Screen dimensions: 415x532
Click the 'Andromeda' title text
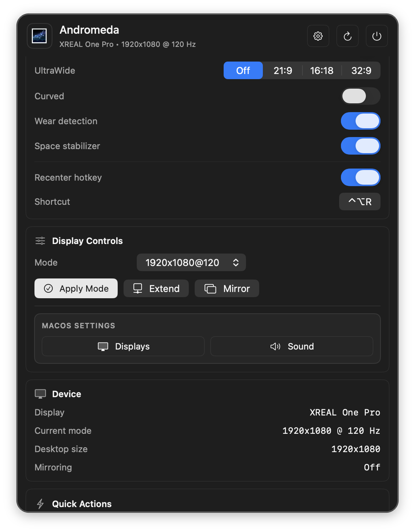click(x=89, y=30)
